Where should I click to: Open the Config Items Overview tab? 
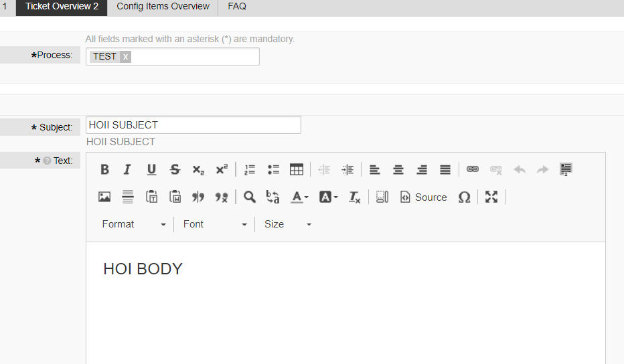click(163, 7)
